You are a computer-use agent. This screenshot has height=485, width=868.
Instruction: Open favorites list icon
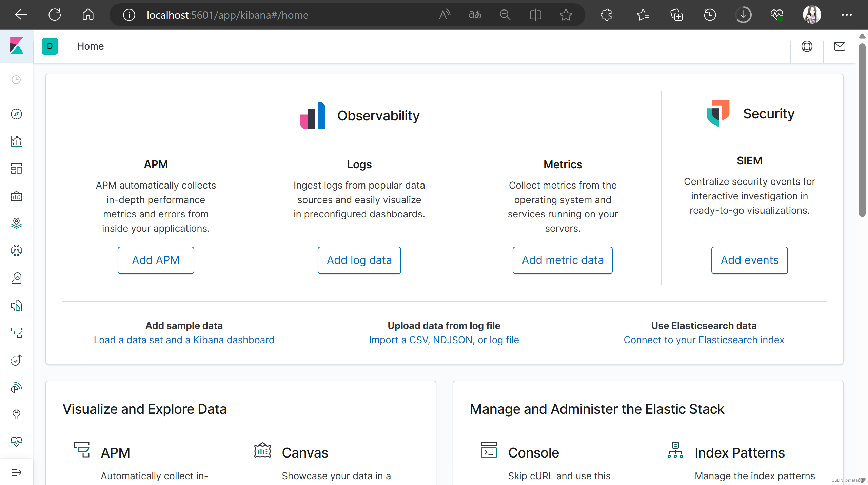click(x=643, y=15)
